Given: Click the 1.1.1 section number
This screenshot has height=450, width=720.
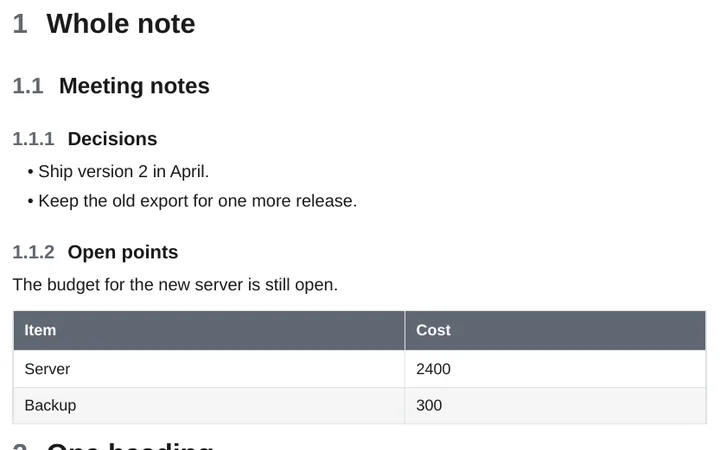Looking at the screenshot, I should point(34,139).
